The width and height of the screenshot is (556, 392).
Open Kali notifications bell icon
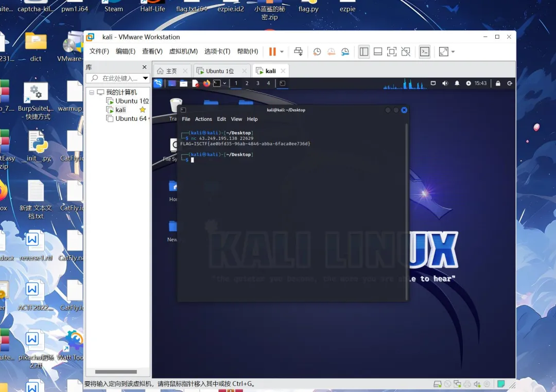pos(457,83)
